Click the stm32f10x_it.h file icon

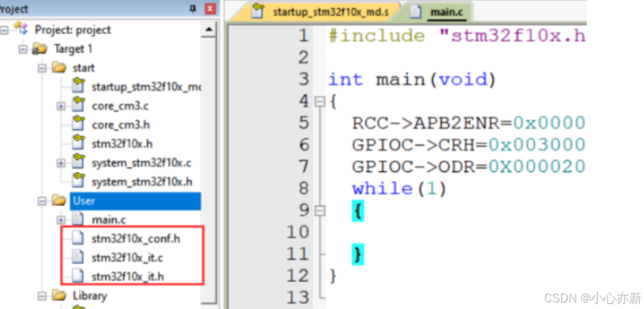click(78, 276)
